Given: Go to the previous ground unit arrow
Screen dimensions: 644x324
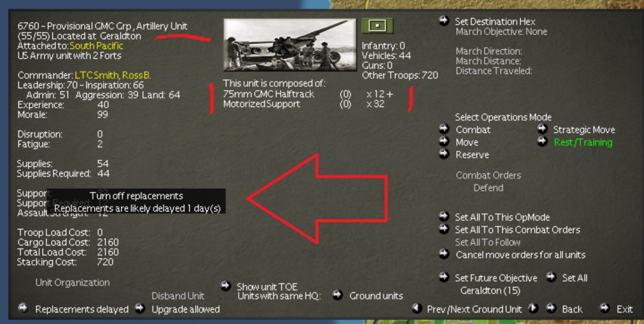Looking at the screenshot, I should pyautogui.click(x=417, y=308).
